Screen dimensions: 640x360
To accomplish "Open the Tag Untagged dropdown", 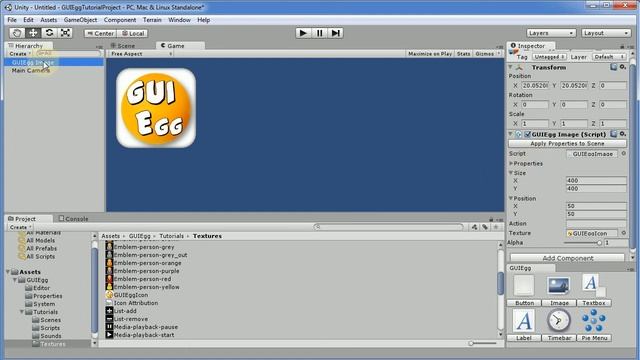I will [549, 57].
